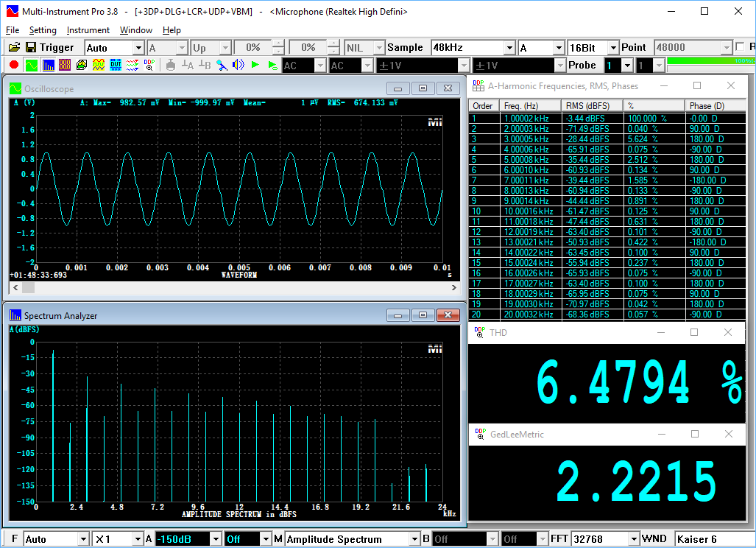The image size is (756, 548).
Task: Click the speaker output icon
Action: coord(239,65)
